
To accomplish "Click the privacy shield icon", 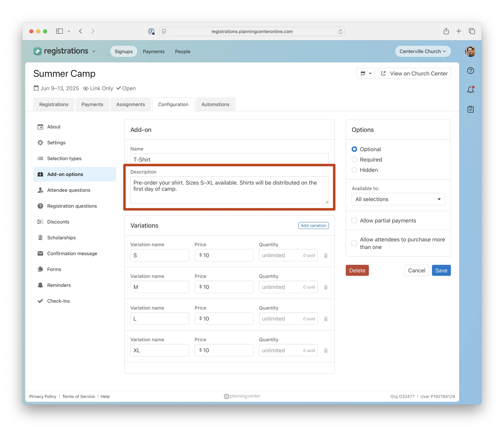I will (x=152, y=32).
